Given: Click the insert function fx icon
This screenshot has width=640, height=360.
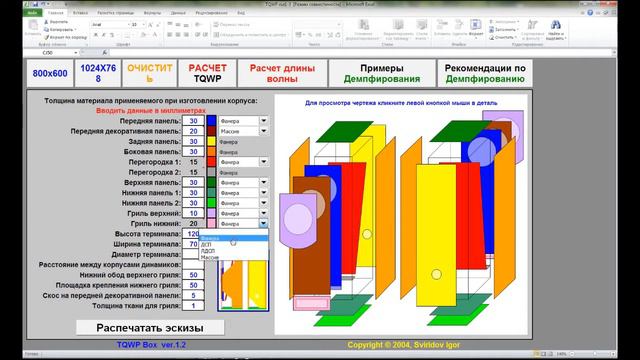Looking at the screenshot, I should click(104, 53).
